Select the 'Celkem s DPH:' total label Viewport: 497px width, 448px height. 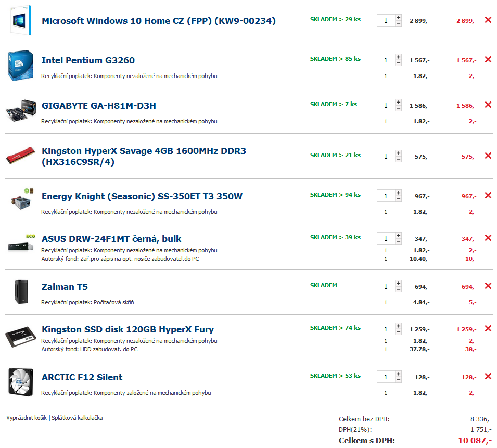(367, 441)
